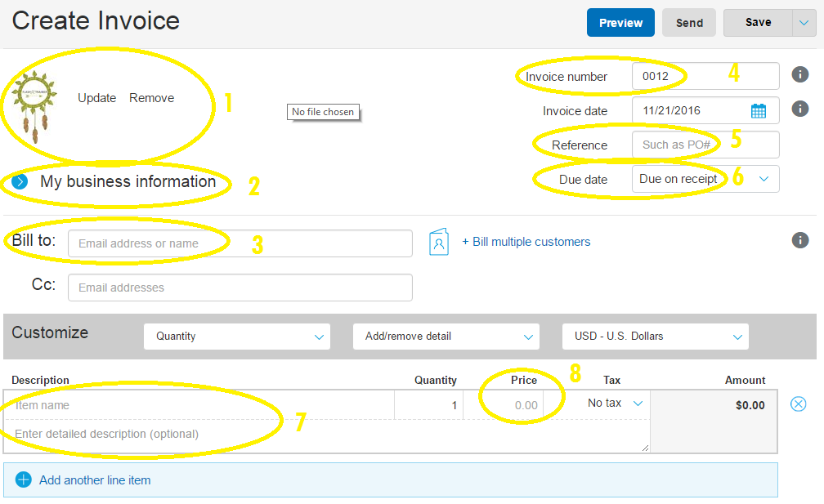Click the Send button
Screen dimensions: 824x504
[689, 23]
